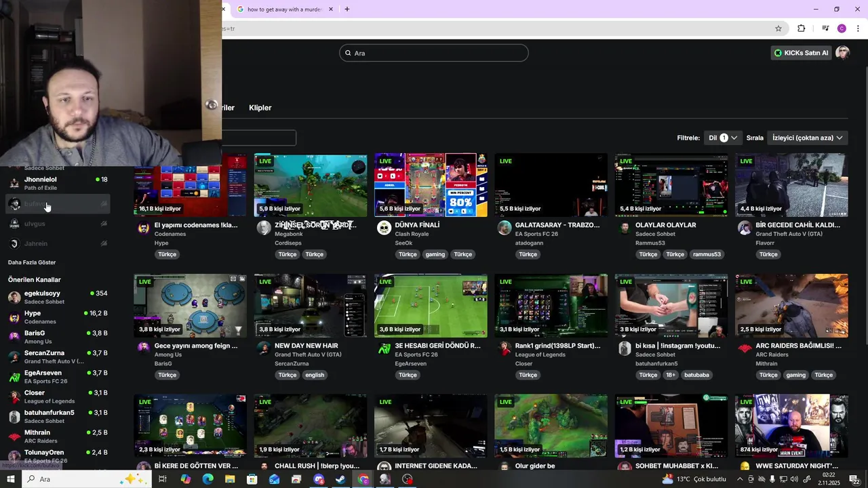Viewport: 868px width, 488px height.
Task: Click the Cordiseps channel avatar
Action: coord(264,228)
